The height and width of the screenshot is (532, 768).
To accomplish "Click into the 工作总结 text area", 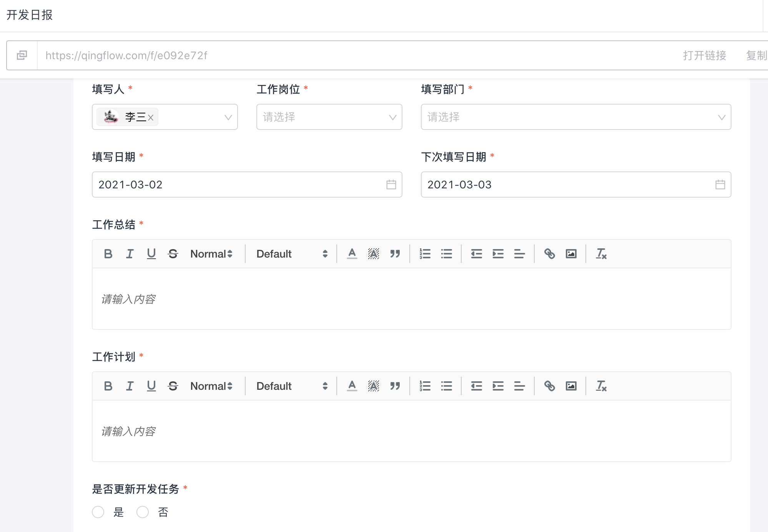I will point(411,299).
